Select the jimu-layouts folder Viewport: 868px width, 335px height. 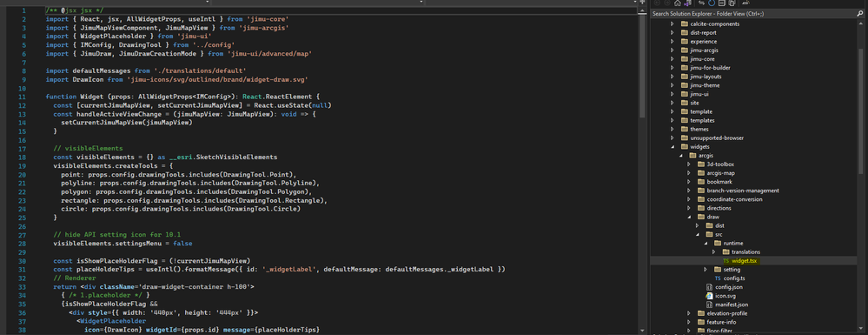(706, 77)
